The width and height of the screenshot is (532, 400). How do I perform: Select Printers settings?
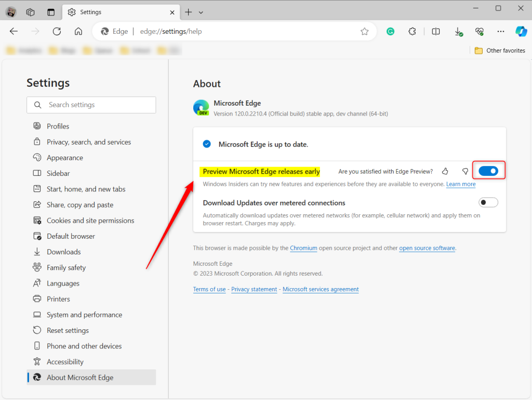91,299
